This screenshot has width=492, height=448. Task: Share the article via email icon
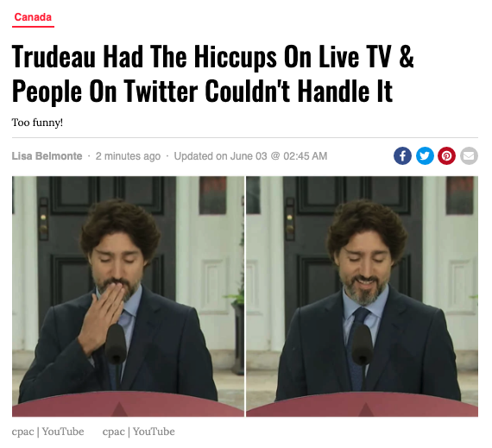469,155
